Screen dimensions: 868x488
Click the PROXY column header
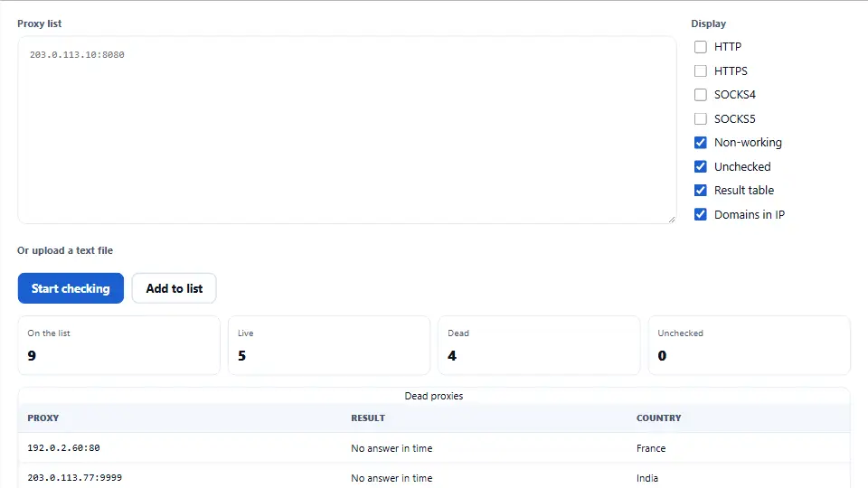(43, 418)
